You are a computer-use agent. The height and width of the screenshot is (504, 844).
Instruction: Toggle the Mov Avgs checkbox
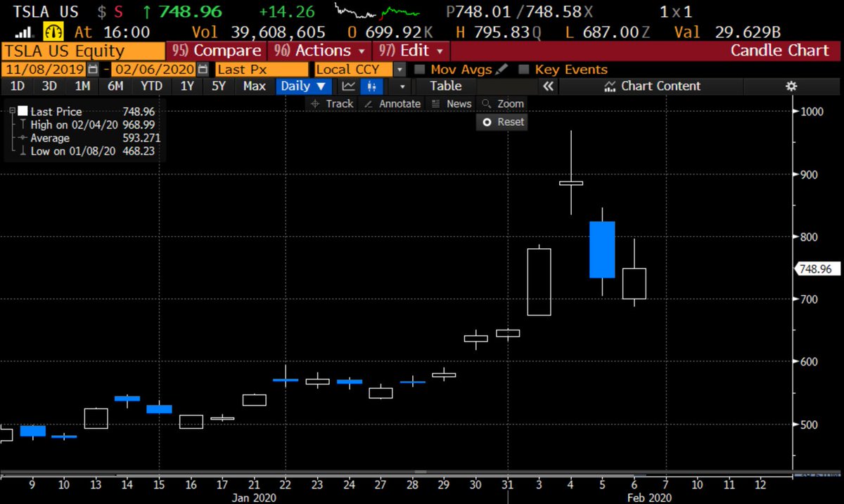420,70
